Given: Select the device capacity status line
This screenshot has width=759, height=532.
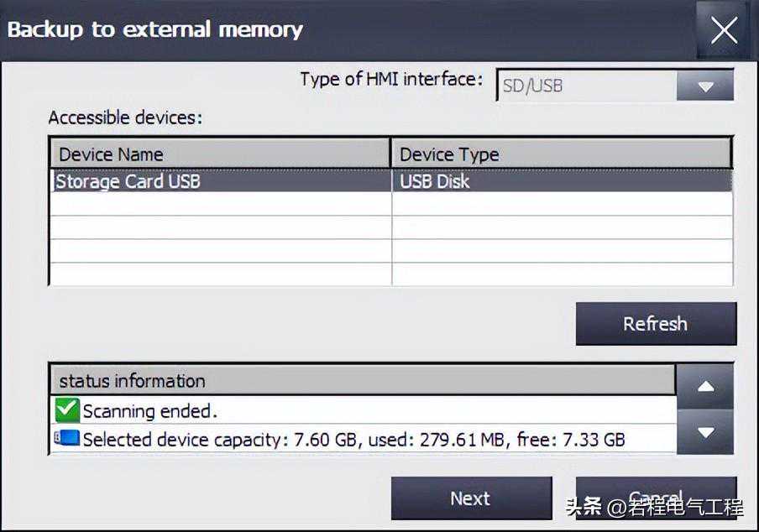Looking at the screenshot, I should [353, 439].
